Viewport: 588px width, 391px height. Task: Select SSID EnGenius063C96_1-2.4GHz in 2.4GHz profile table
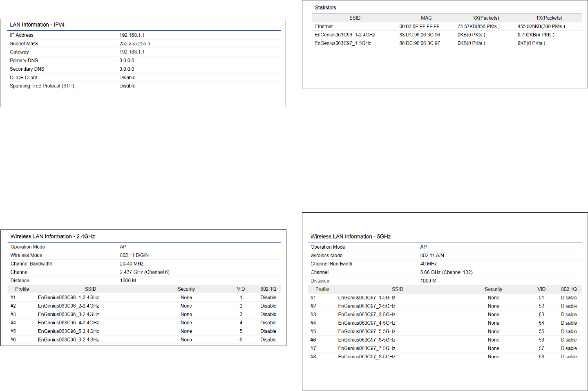click(x=69, y=297)
